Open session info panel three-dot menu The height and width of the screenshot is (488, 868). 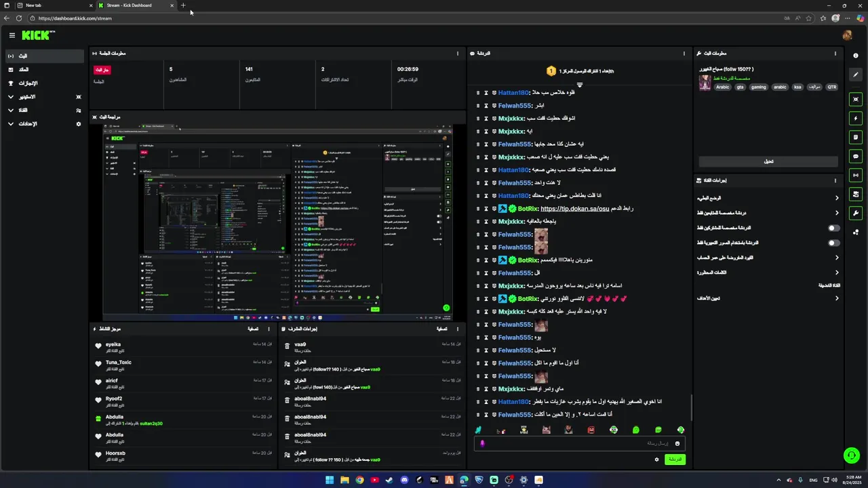click(x=458, y=53)
